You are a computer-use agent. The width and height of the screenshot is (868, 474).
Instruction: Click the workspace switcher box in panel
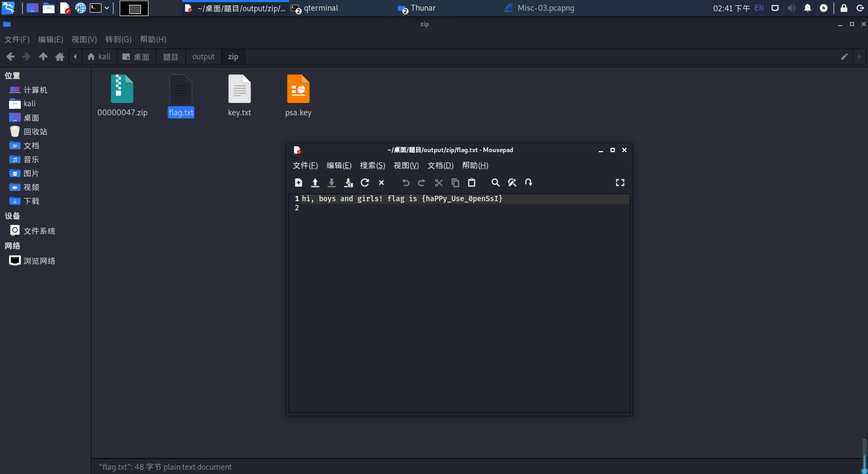click(134, 9)
